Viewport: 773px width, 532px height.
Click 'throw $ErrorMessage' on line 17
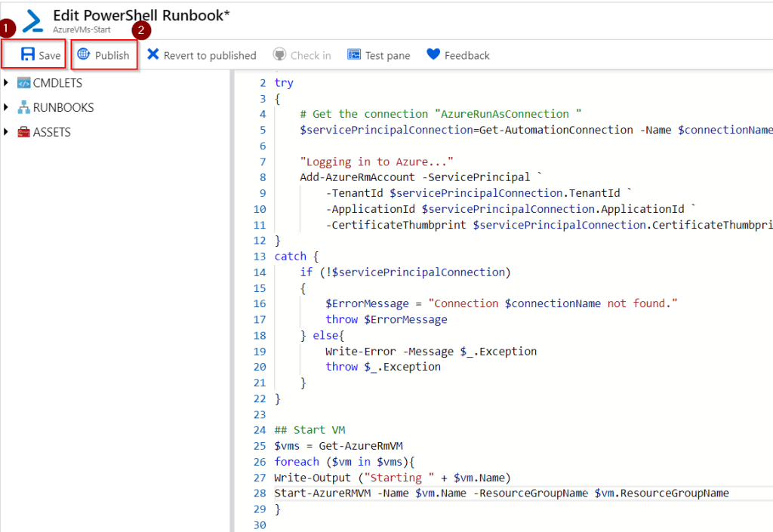386,320
